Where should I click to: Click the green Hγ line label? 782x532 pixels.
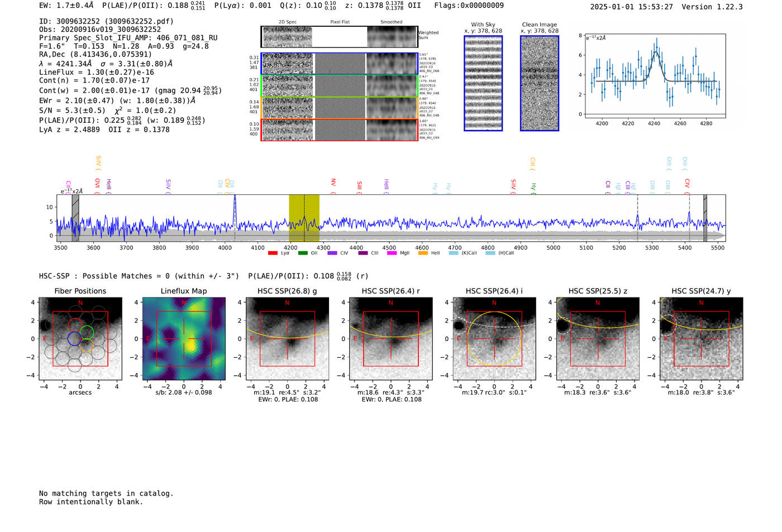coord(533,186)
